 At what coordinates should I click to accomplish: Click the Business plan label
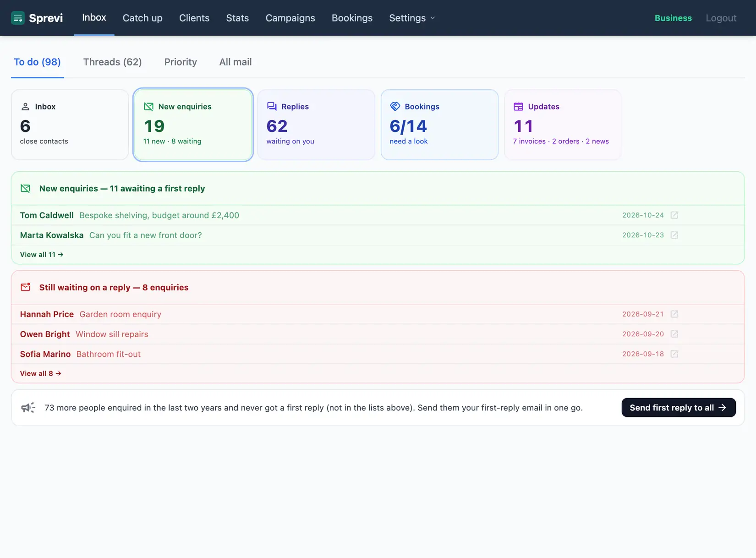(x=673, y=18)
